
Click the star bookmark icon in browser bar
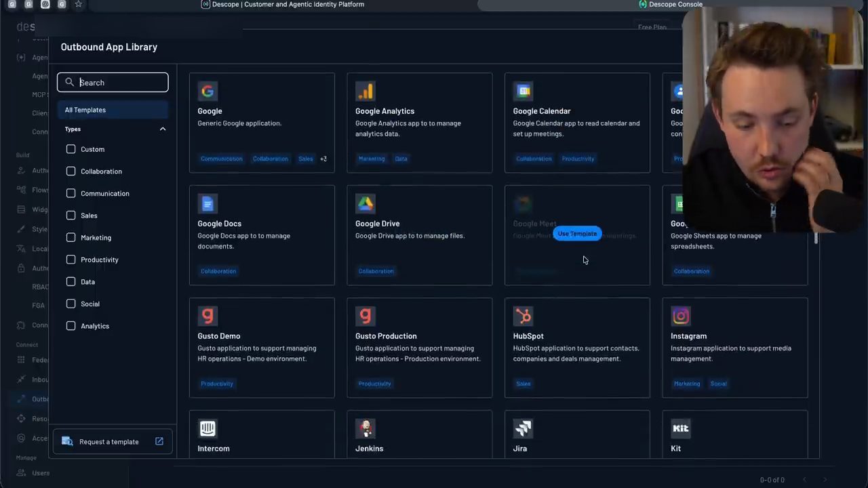(79, 4)
